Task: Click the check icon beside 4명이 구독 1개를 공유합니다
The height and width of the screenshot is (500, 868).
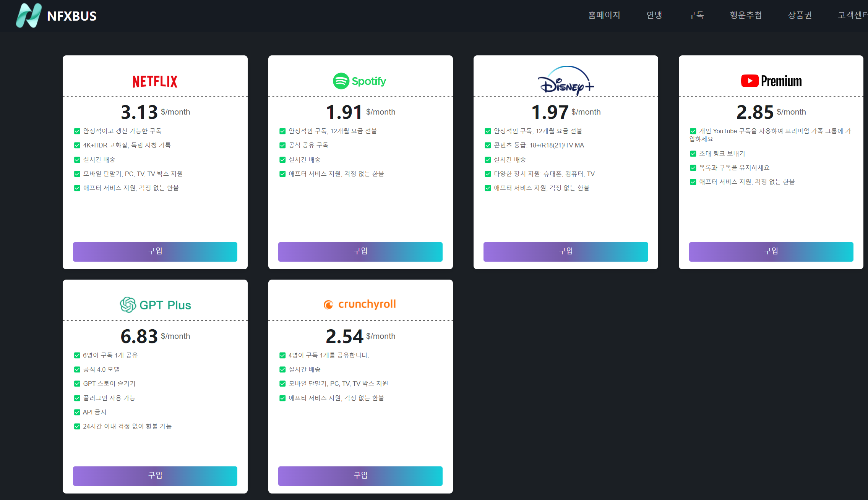Action: tap(282, 356)
